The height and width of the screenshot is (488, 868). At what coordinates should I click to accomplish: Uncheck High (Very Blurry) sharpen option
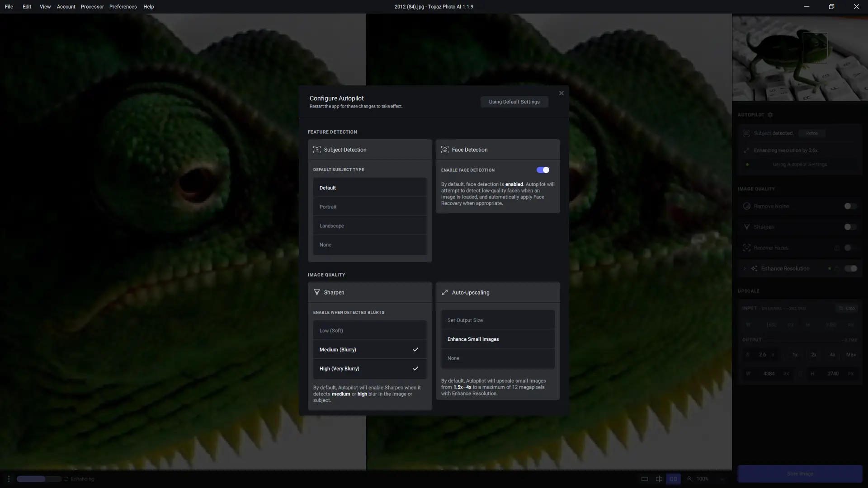coord(369,369)
